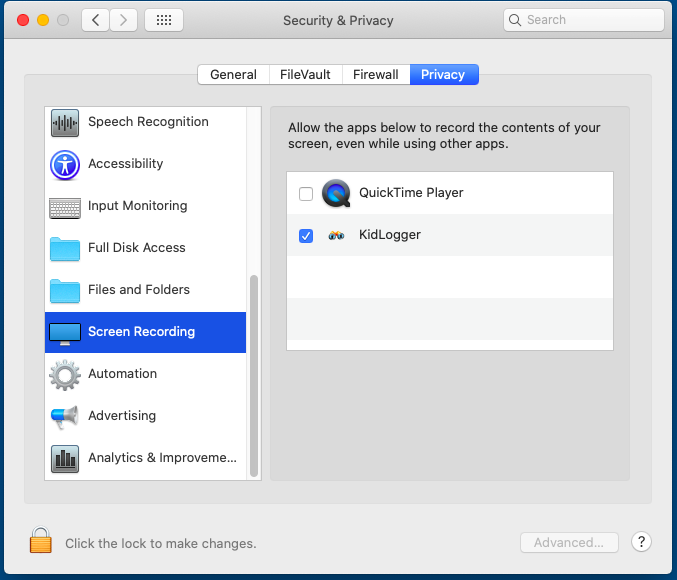Click the privacy category list scrollbar
The image size is (677, 580).
coord(254,376)
